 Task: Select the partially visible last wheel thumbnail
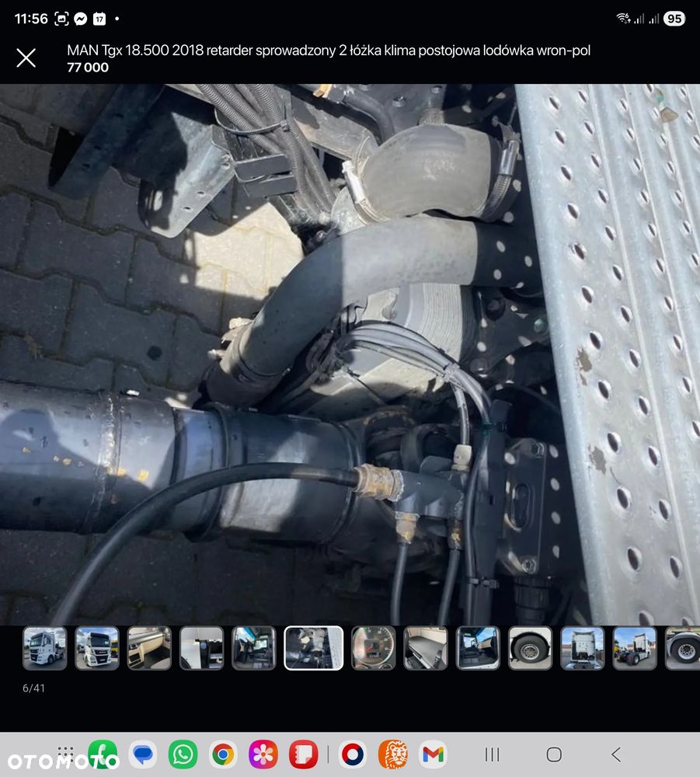pyautogui.click(x=683, y=648)
